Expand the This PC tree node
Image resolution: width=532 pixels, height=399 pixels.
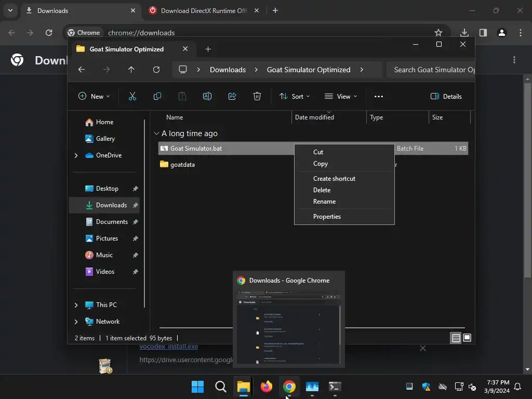(76, 305)
